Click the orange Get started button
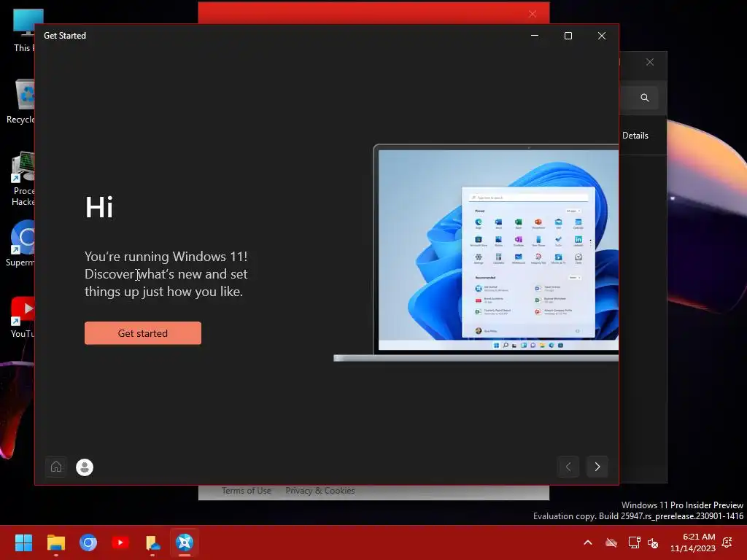Viewport: 747px width, 560px height. click(143, 332)
